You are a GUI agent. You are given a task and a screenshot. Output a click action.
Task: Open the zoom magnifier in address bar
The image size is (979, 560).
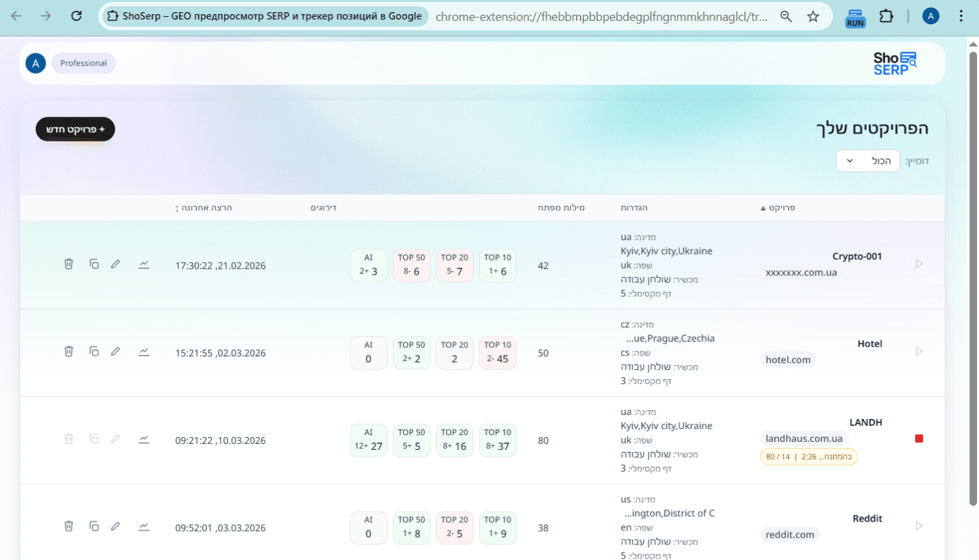(x=786, y=17)
